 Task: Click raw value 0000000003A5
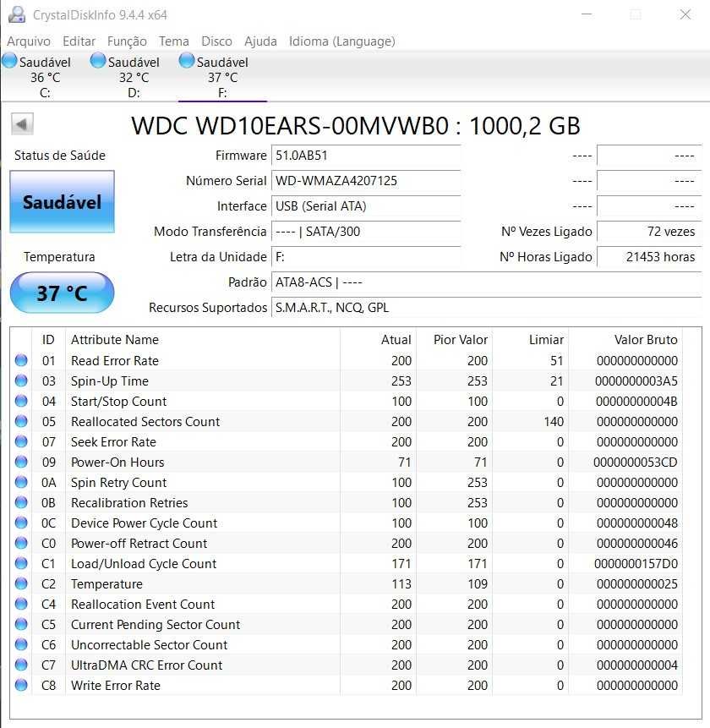[x=636, y=381]
